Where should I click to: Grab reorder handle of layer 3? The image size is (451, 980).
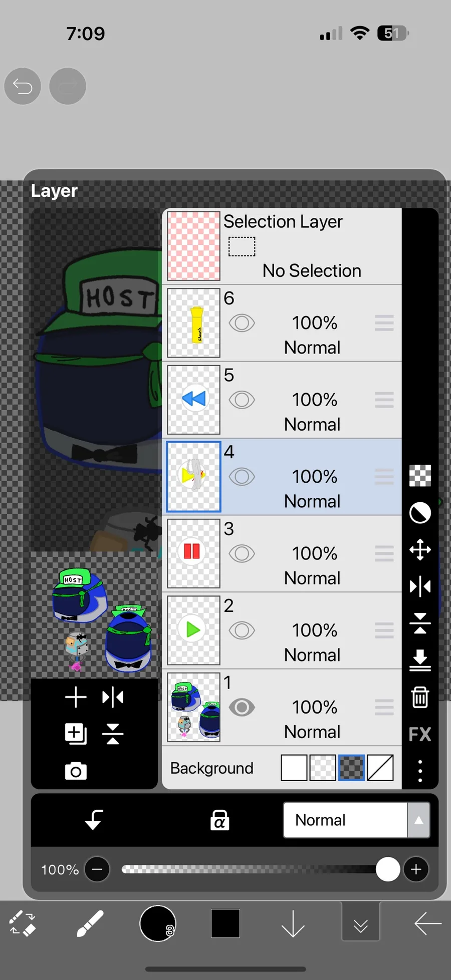[384, 554]
